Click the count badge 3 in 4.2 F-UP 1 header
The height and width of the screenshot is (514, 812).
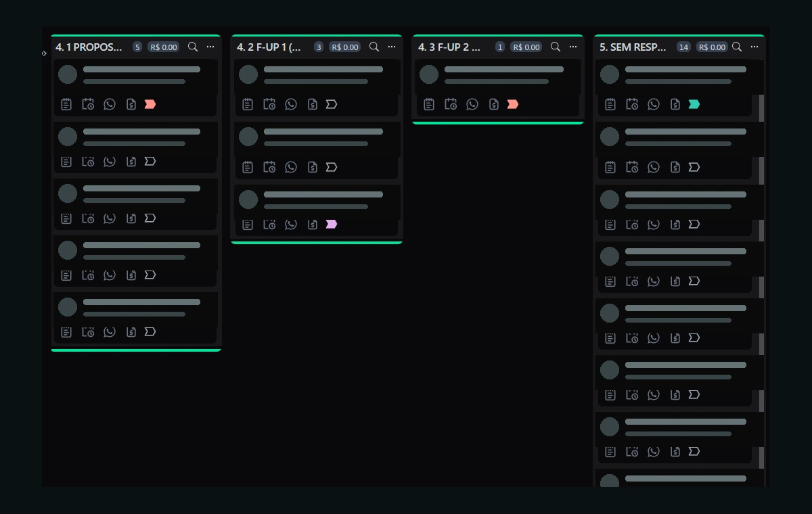[x=319, y=47]
